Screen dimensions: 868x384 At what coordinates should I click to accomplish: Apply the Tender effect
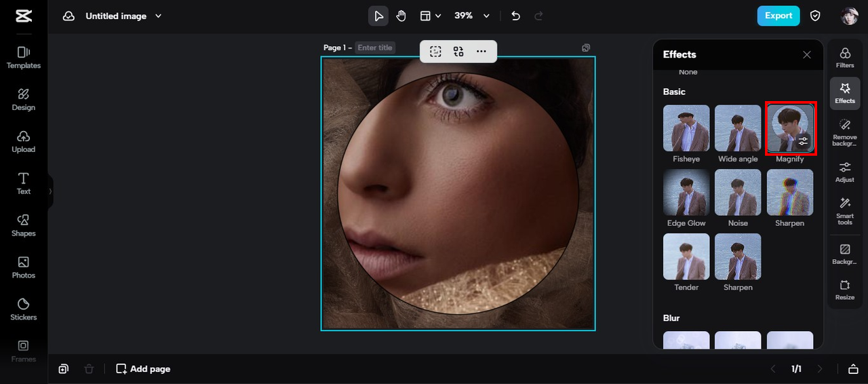pyautogui.click(x=686, y=256)
